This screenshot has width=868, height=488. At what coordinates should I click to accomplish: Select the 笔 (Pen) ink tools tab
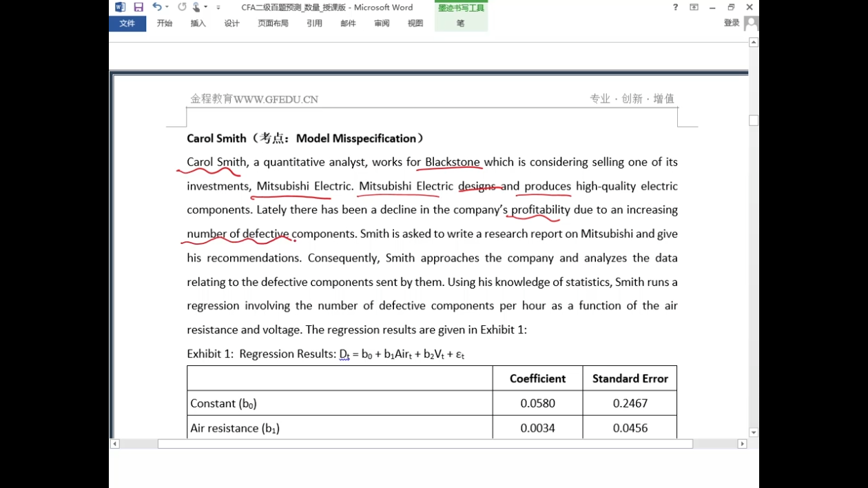tap(460, 23)
